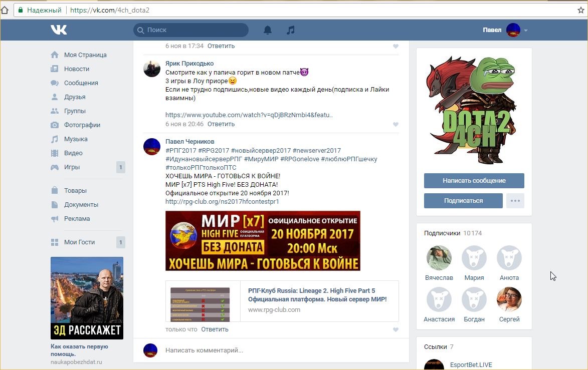Click inside the Поиск search field
588x370 pixels.
coord(191,30)
